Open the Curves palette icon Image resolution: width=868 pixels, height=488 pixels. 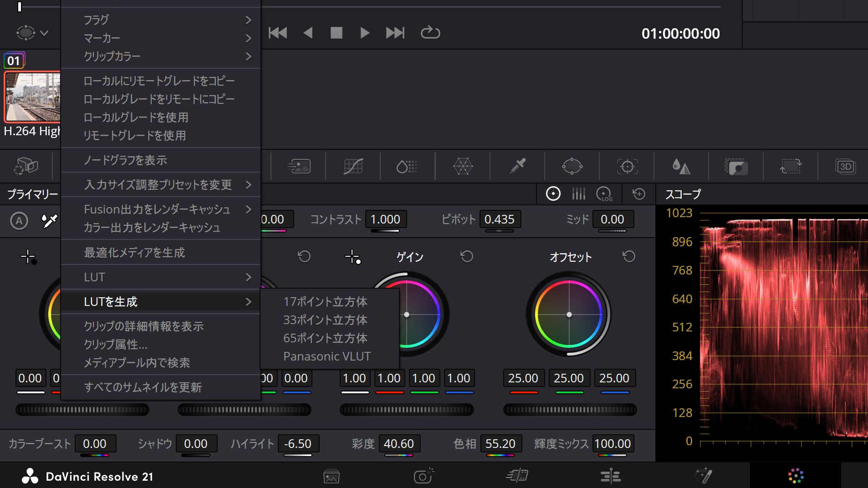pos(353,167)
